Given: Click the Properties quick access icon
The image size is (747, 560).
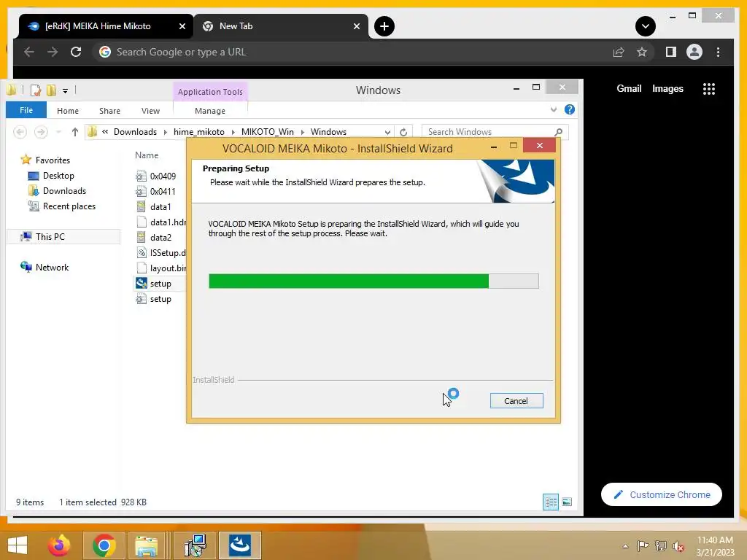Looking at the screenshot, I should point(36,90).
